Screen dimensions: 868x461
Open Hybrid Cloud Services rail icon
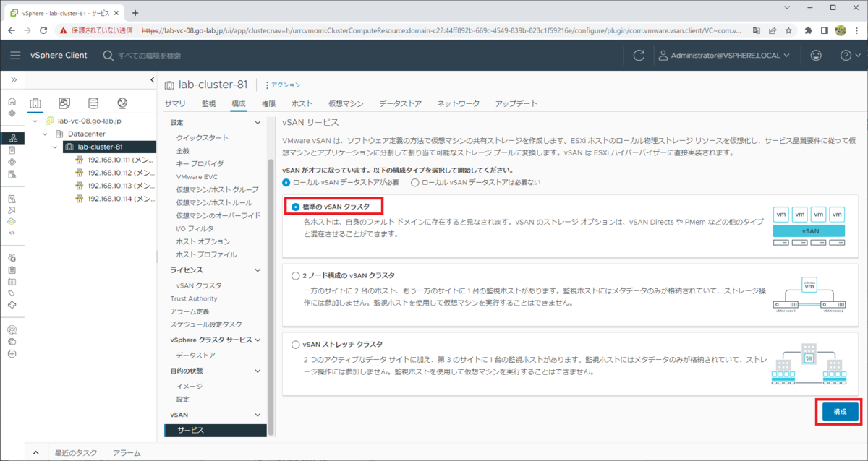point(12,221)
